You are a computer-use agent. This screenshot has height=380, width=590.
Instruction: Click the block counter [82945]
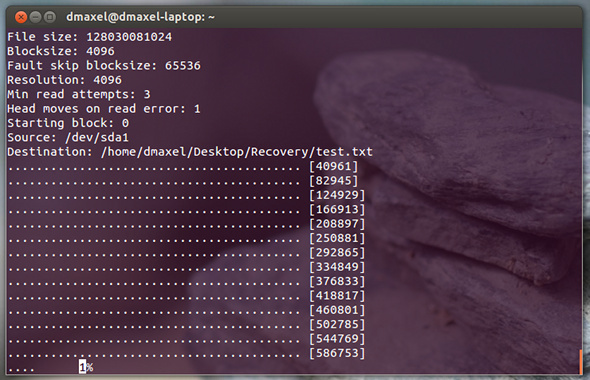click(x=333, y=181)
